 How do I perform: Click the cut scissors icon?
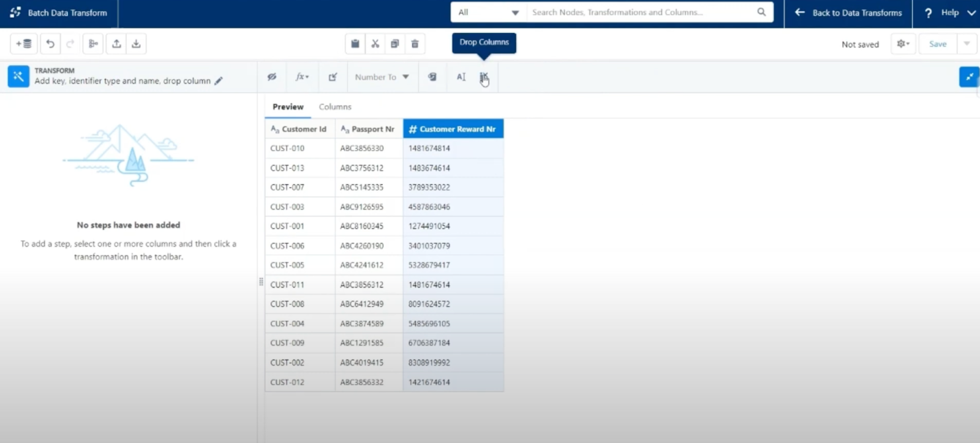(375, 44)
